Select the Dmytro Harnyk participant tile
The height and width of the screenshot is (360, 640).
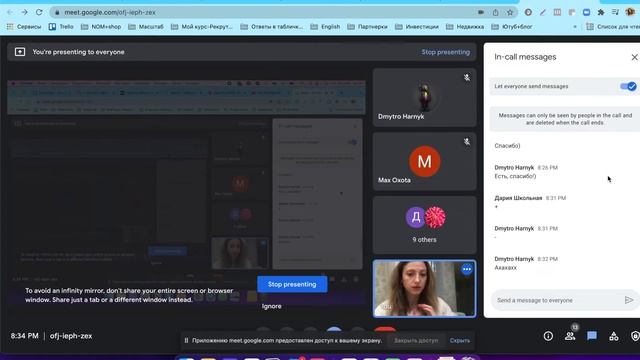(424, 97)
